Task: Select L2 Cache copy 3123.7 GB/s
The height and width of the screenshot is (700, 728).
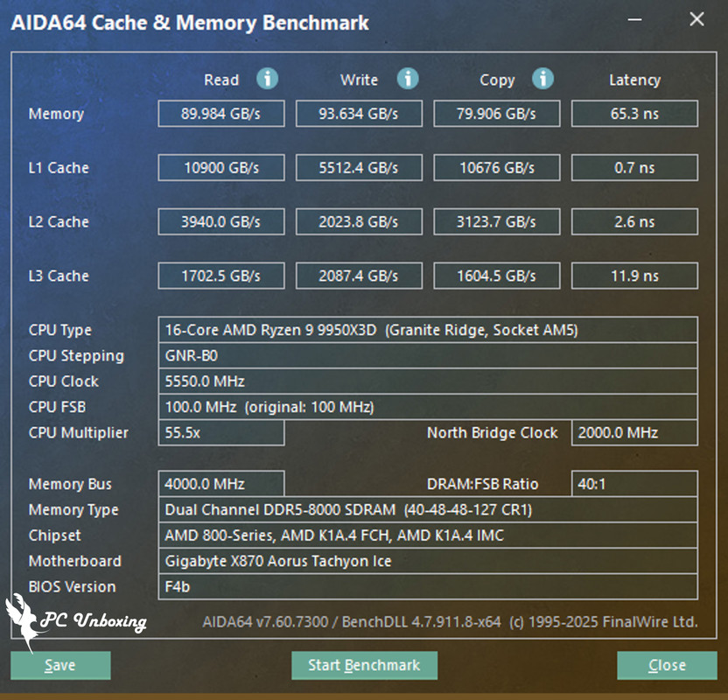Action: pos(497,221)
